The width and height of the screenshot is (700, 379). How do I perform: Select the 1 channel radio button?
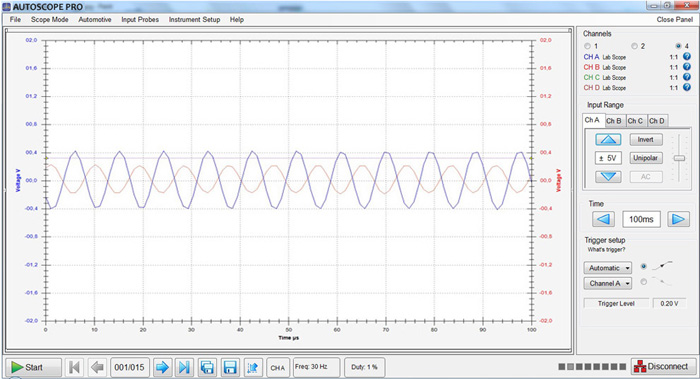(588, 46)
